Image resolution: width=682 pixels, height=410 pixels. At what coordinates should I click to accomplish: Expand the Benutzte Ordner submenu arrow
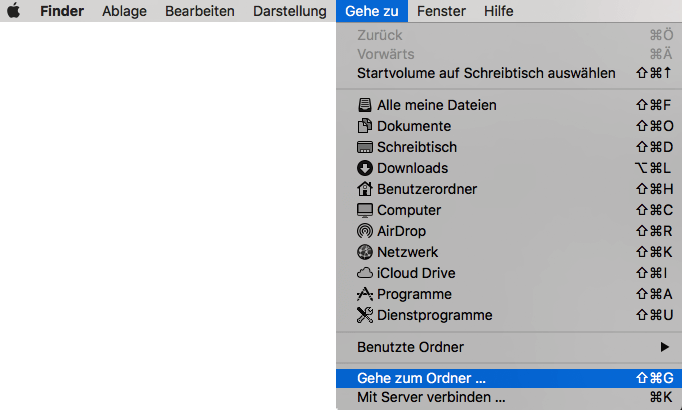coord(664,347)
